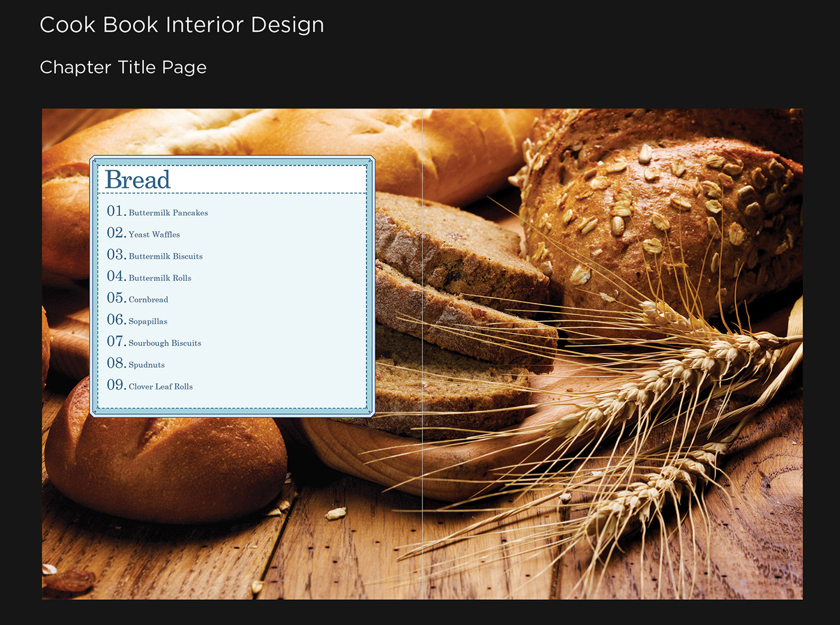Click the 'Cook Book Interior Design' heading
The width and height of the screenshot is (840, 625).
(x=182, y=25)
